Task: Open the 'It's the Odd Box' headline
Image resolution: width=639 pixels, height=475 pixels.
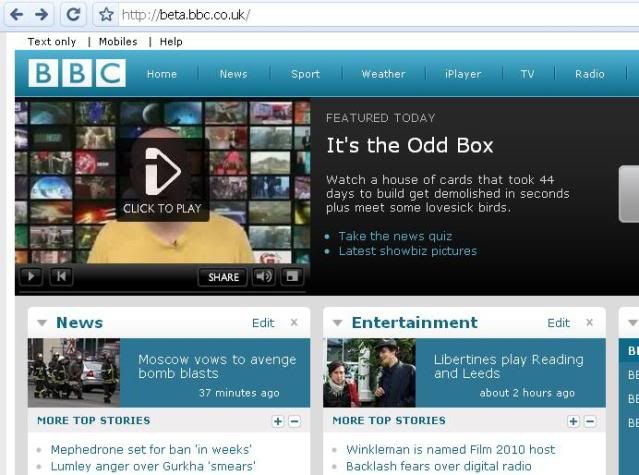Action: tap(410, 145)
